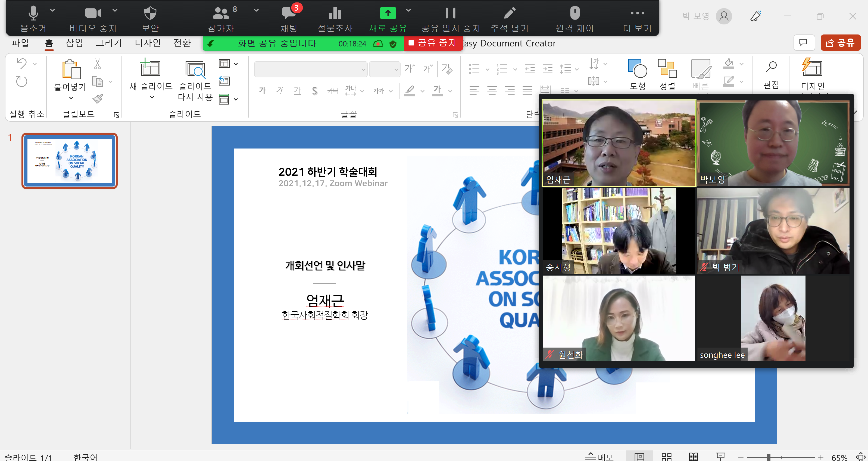Screen dimensions: 868x461
Task: Open comments speech bubble button
Action: pos(804,43)
